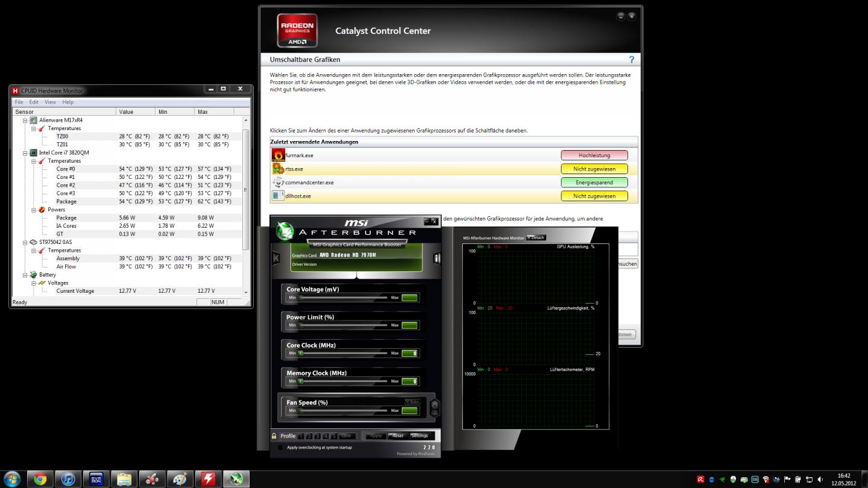Enable Apply overclocking at system startup

click(x=280, y=448)
